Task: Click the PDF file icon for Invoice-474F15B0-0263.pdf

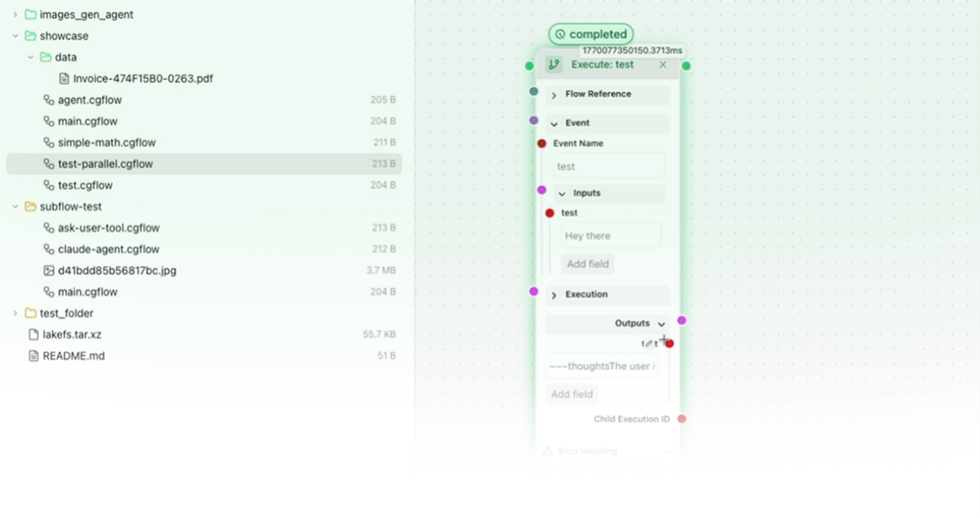Action: coord(65,79)
